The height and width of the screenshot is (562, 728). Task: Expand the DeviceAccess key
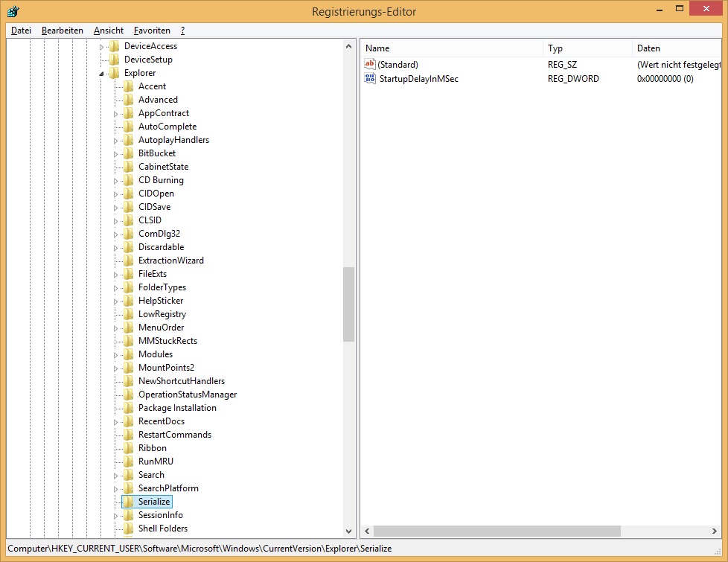coord(101,46)
